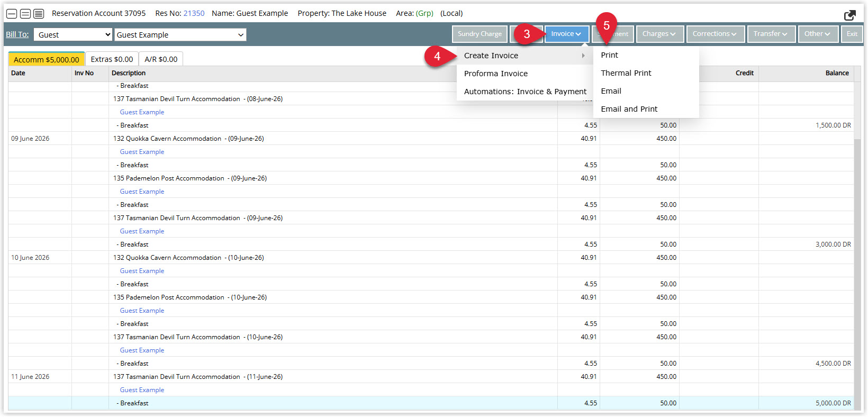
Task: Open the Guest Example bill-to name dropdown
Action: tap(180, 35)
